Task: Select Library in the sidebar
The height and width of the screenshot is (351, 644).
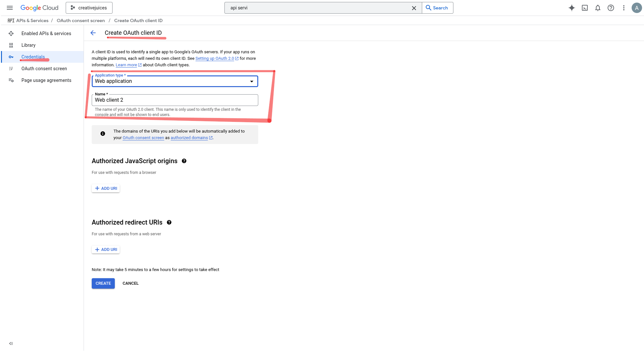Action: tap(28, 45)
